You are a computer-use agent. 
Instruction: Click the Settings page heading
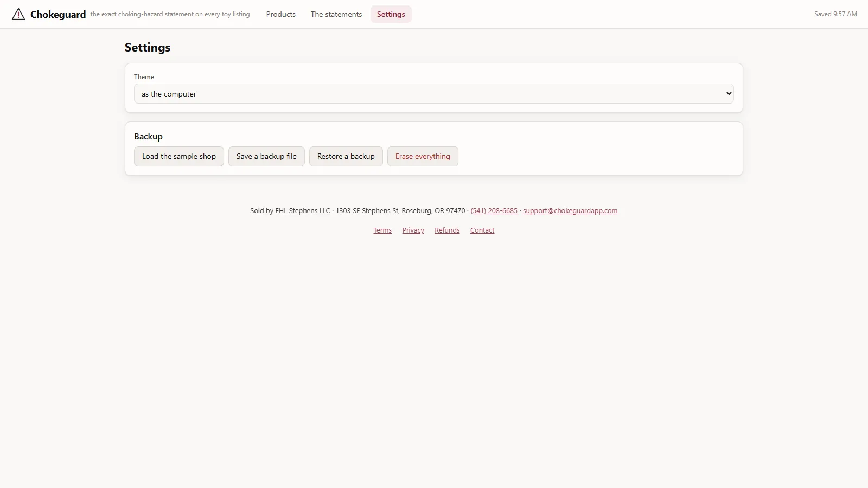[x=148, y=48]
